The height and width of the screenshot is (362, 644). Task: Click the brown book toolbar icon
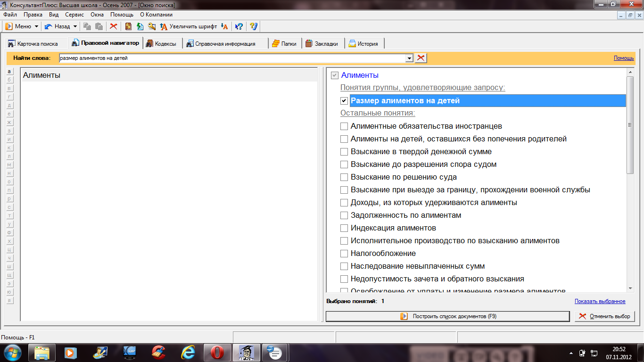(x=128, y=26)
